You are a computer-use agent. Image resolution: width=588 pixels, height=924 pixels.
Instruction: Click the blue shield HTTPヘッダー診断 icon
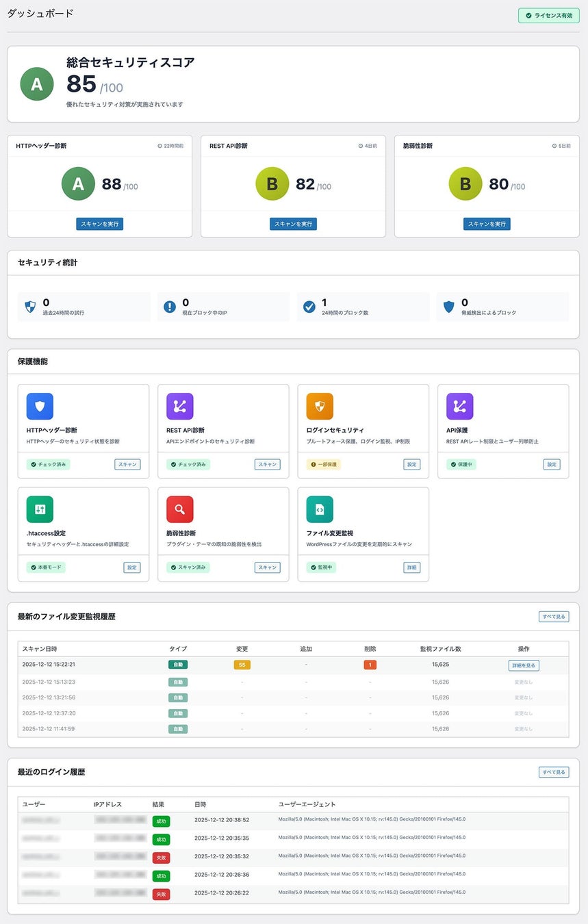40,406
